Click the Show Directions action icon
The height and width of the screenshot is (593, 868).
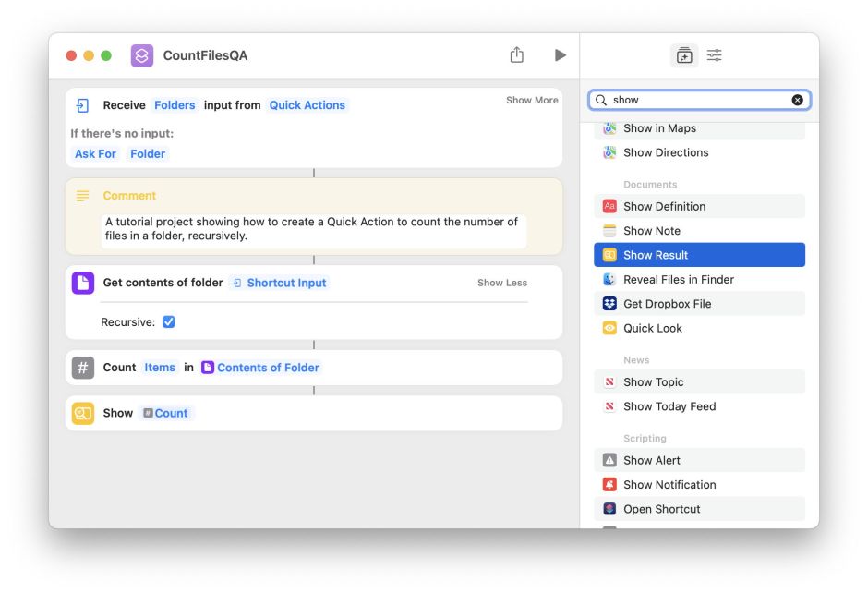[610, 151]
